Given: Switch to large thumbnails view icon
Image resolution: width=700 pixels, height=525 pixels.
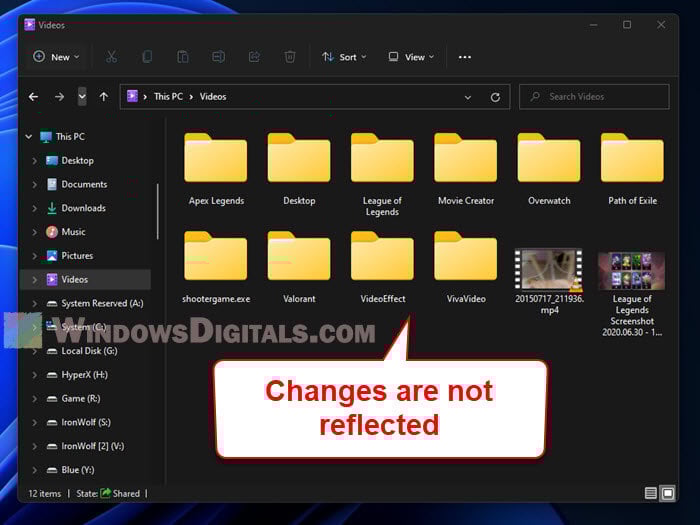Looking at the screenshot, I should click(668, 493).
